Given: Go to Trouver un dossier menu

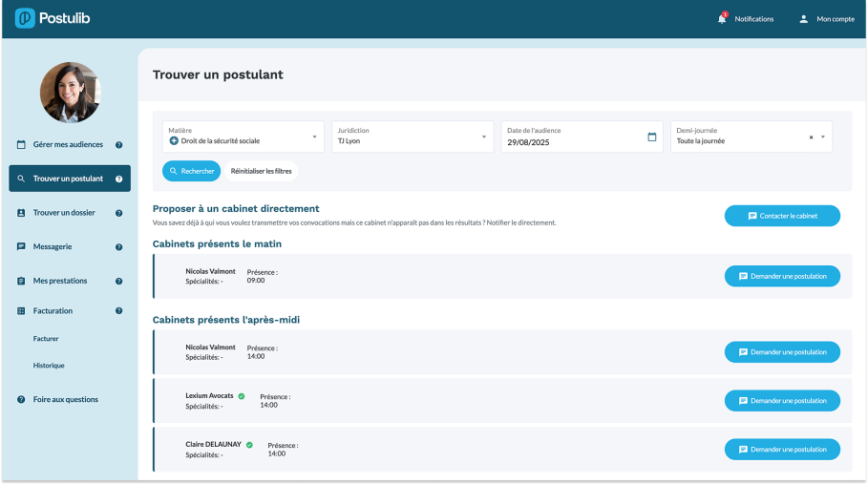Looking at the screenshot, I should 64,213.
